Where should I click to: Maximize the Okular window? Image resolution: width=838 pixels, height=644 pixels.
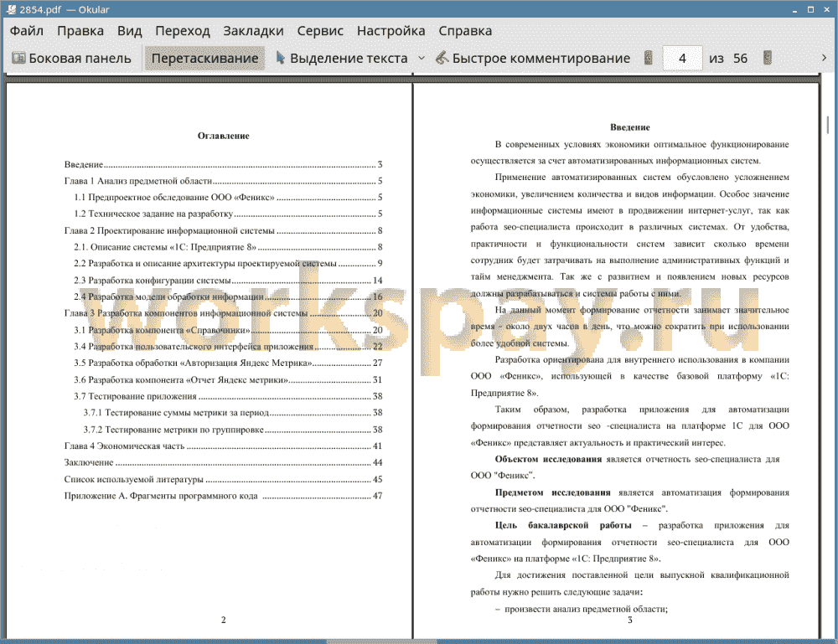[810, 9]
